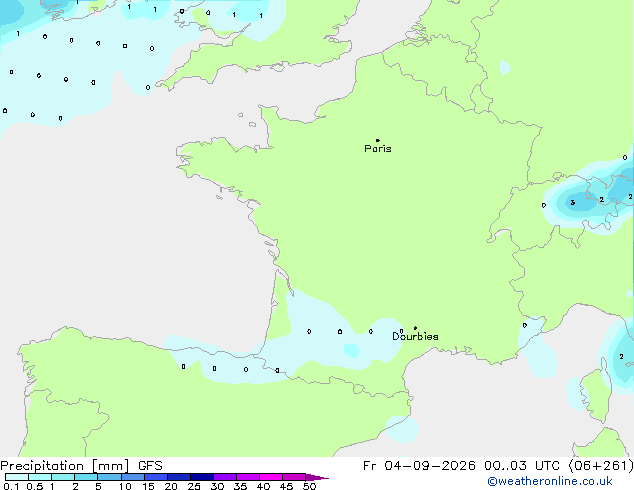The height and width of the screenshot is (490, 634).
Task: Pick the 0.5–1 mm legend swatch
Action: tap(40, 477)
